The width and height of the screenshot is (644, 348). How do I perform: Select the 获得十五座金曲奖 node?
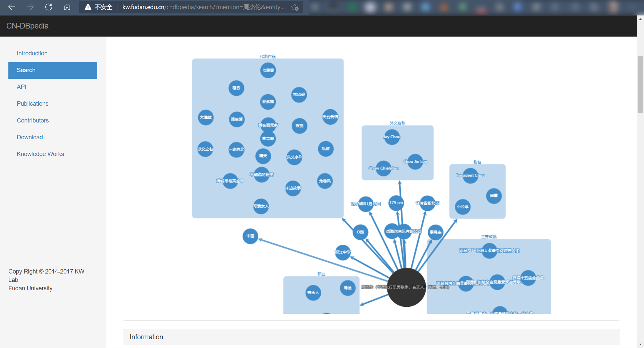pos(528,278)
